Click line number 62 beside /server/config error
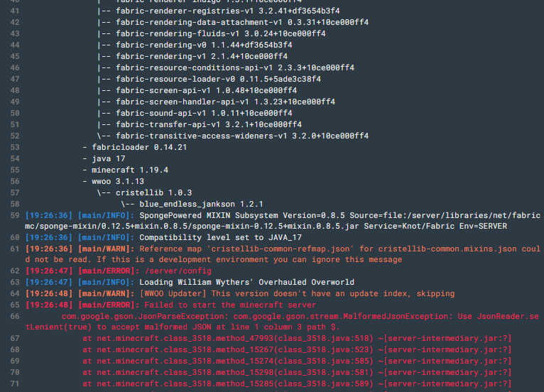This screenshot has width=544, height=392. [x=15, y=271]
